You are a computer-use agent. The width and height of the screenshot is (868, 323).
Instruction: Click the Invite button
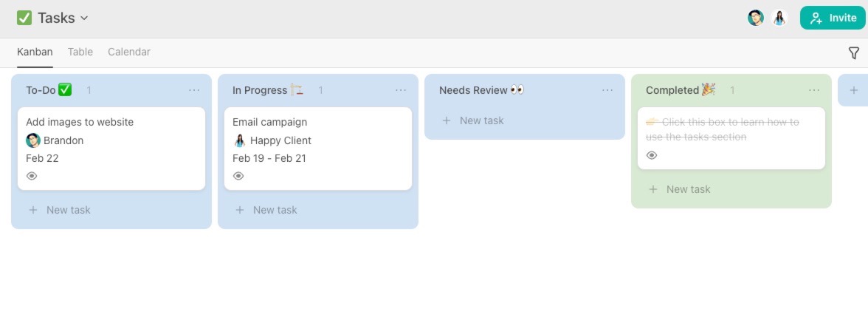pyautogui.click(x=833, y=18)
